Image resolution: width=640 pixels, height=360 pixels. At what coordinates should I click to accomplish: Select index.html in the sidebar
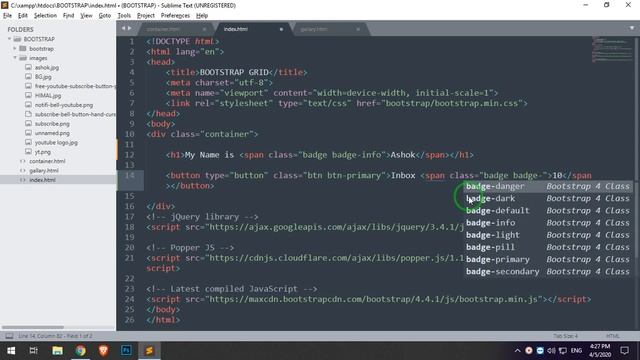tap(42, 180)
